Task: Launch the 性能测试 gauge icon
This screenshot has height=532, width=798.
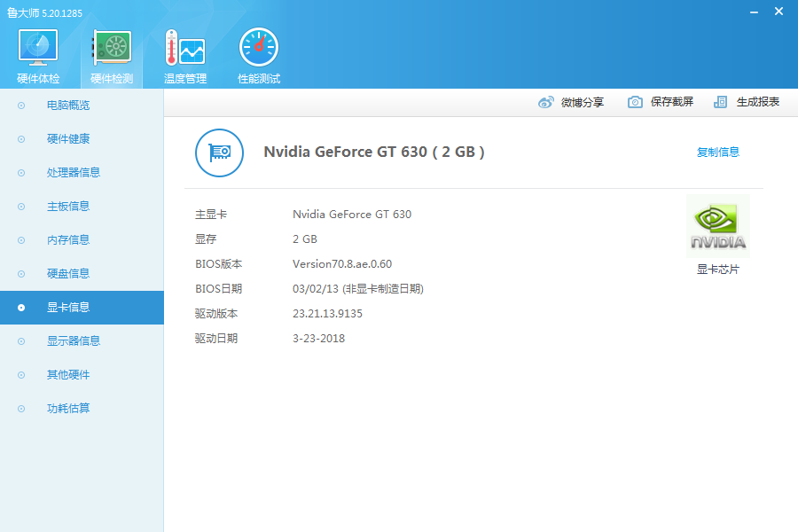Action: 258,49
